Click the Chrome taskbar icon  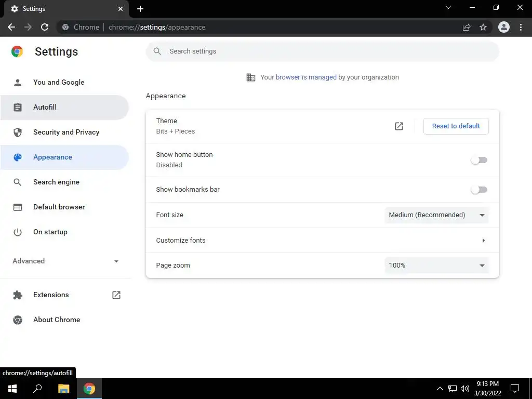pyautogui.click(x=89, y=389)
